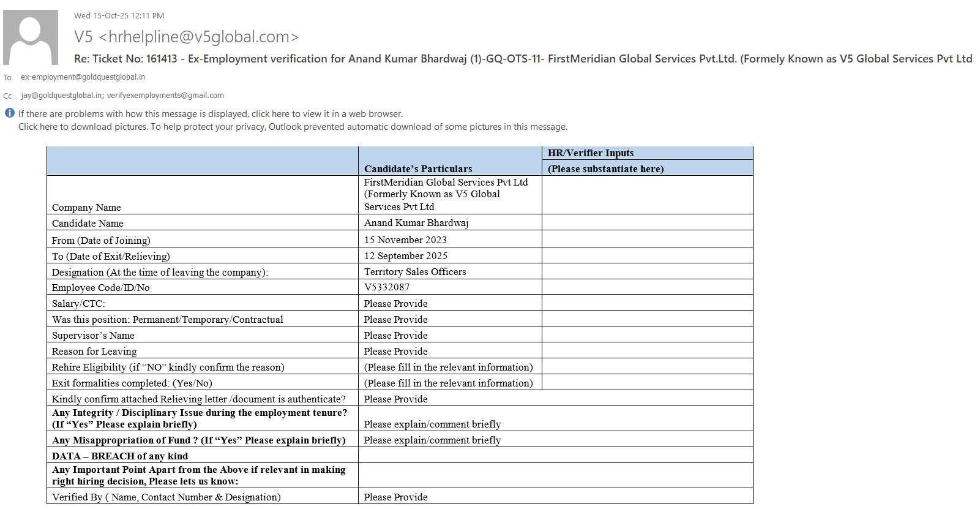The image size is (980, 509).
Task: Click the 'To' field label
Action: pyautogui.click(x=7, y=78)
